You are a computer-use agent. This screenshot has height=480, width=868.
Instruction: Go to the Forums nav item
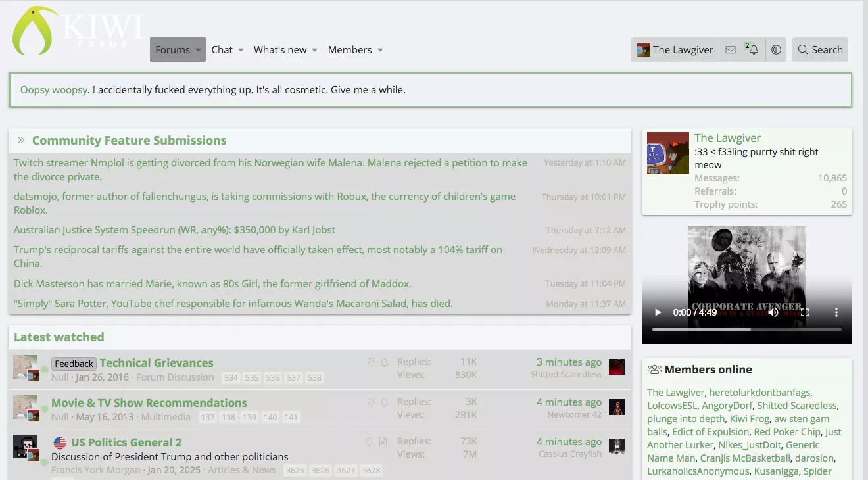tap(172, 50)
